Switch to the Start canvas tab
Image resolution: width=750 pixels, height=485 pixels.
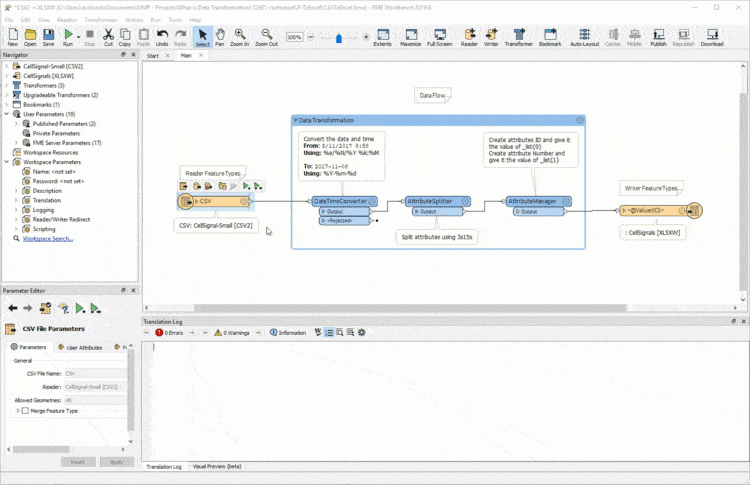pos(153,55)
